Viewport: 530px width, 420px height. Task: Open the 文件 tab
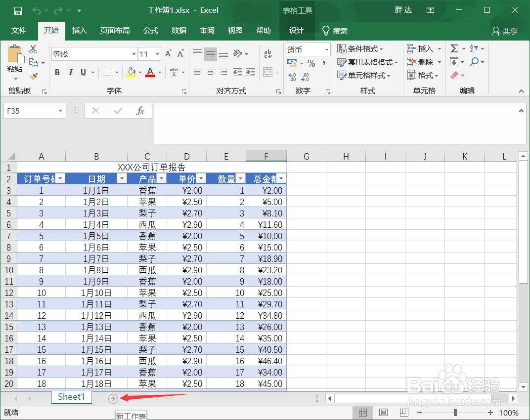point(19,31)
